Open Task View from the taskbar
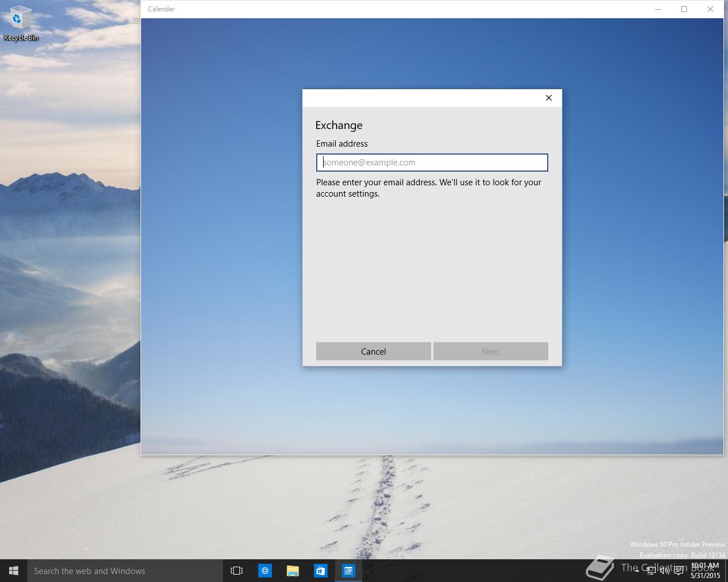This screenshot has height=582, width=728. point(237,571)
